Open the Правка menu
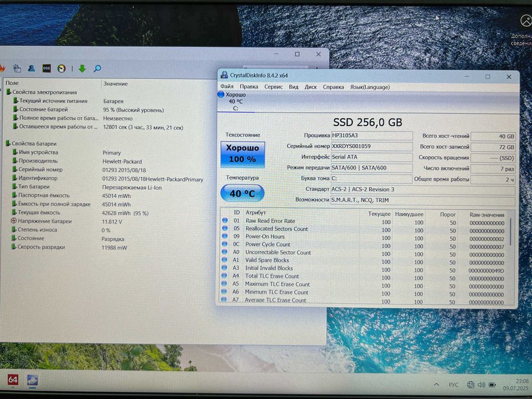This screenshot has height=399, width=532. (249, 87)
